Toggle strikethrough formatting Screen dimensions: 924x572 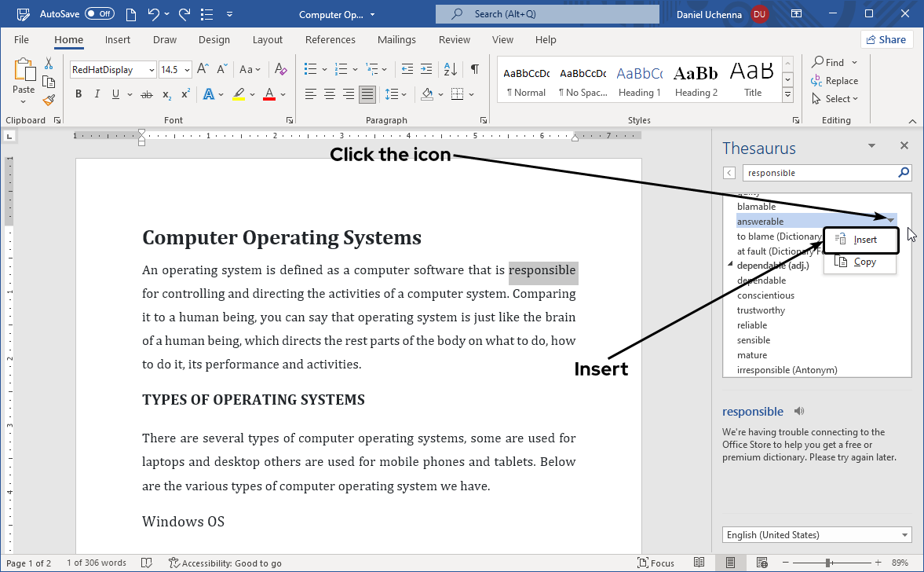coord(146,94)
